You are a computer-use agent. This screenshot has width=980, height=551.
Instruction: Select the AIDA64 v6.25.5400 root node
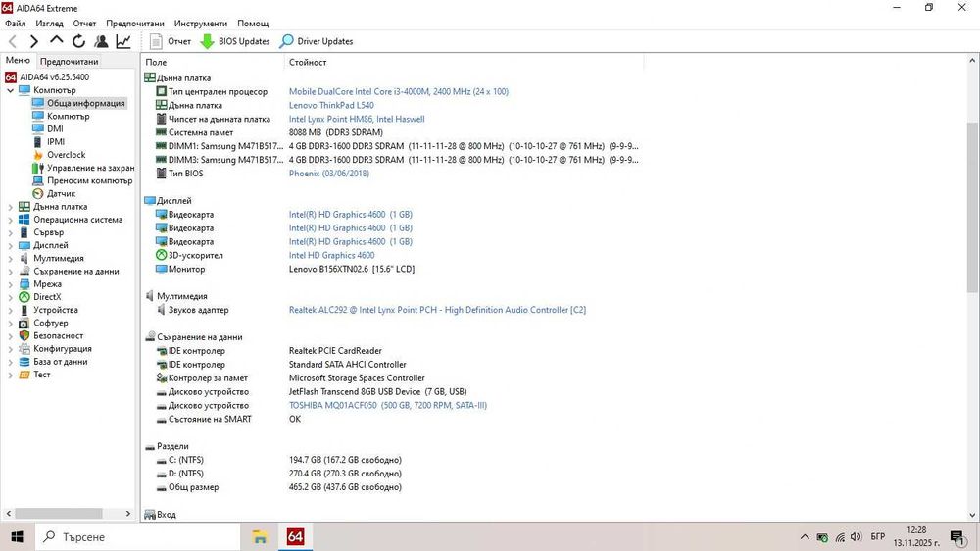(x=47, y=76)
